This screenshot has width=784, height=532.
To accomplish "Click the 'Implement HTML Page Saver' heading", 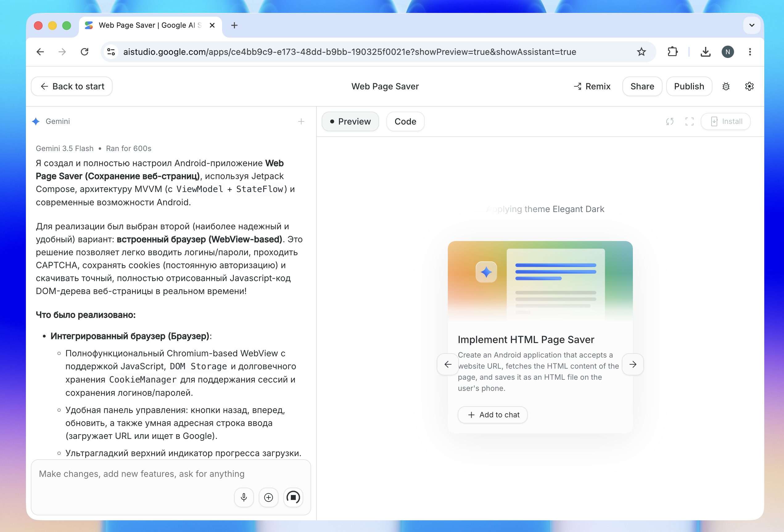I will [x=526, y=340].
